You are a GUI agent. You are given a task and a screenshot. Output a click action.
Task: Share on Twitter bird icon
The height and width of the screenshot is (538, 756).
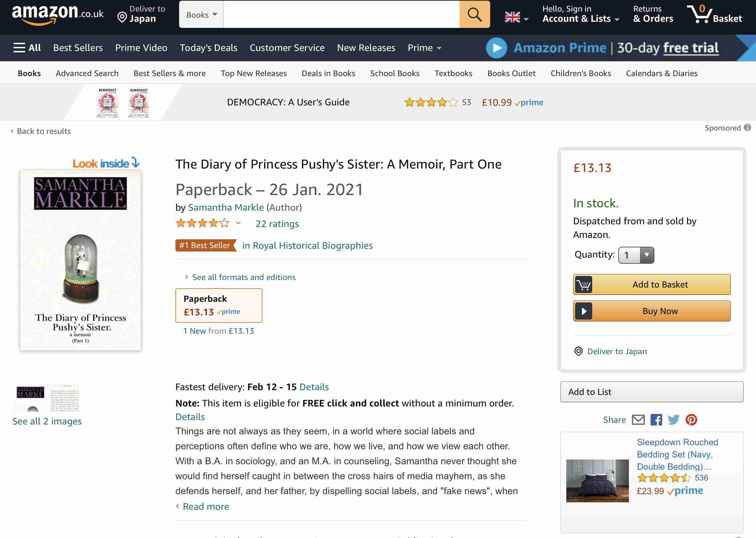point(674,420)
